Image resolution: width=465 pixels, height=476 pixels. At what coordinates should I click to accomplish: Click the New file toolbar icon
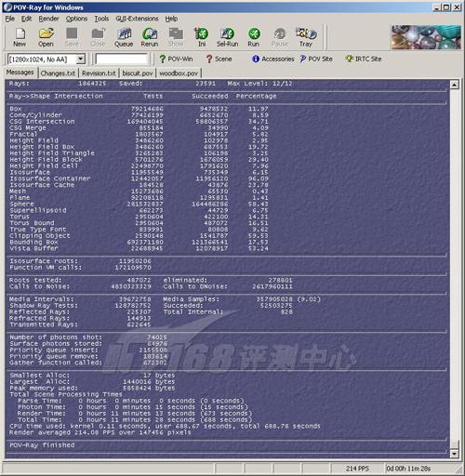[20, 37]
